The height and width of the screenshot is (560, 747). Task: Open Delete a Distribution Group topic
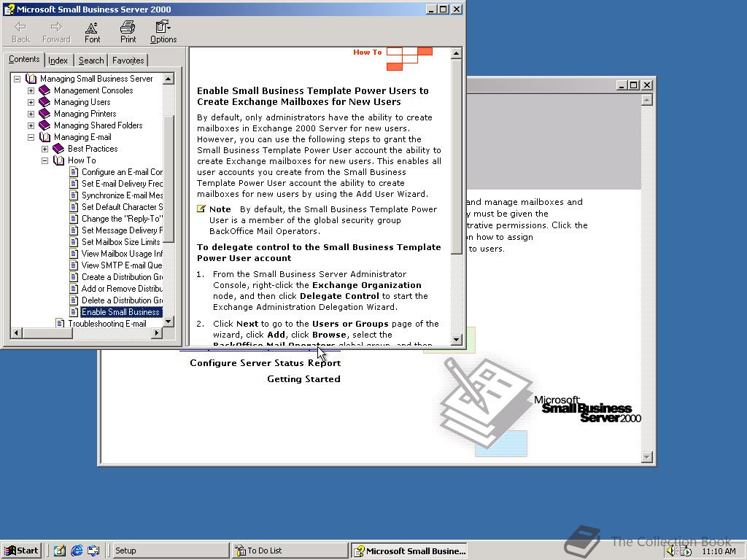tap(122, 300)
